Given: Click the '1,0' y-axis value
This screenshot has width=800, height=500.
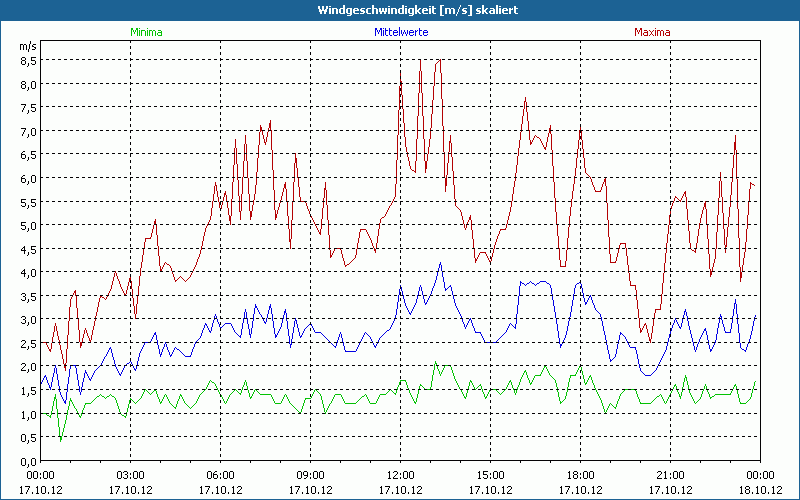Looking at the screenshot, I should pyautogui.click(x=29, y=415).
